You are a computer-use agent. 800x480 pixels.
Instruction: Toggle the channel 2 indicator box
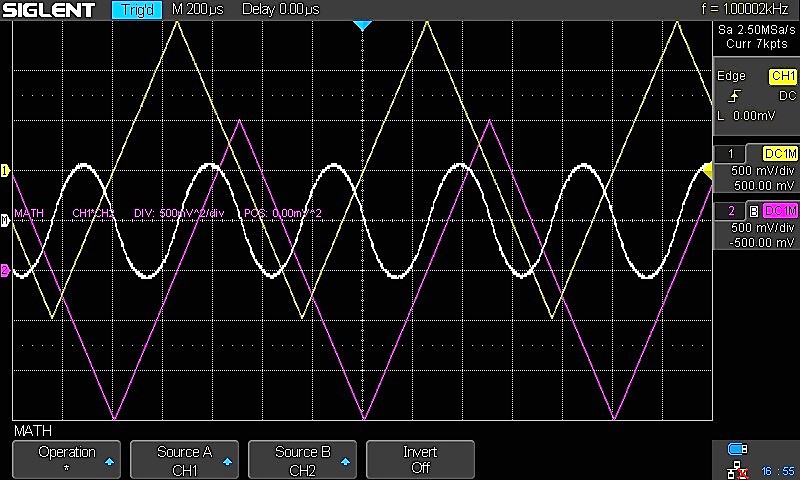tap(731, 211)
